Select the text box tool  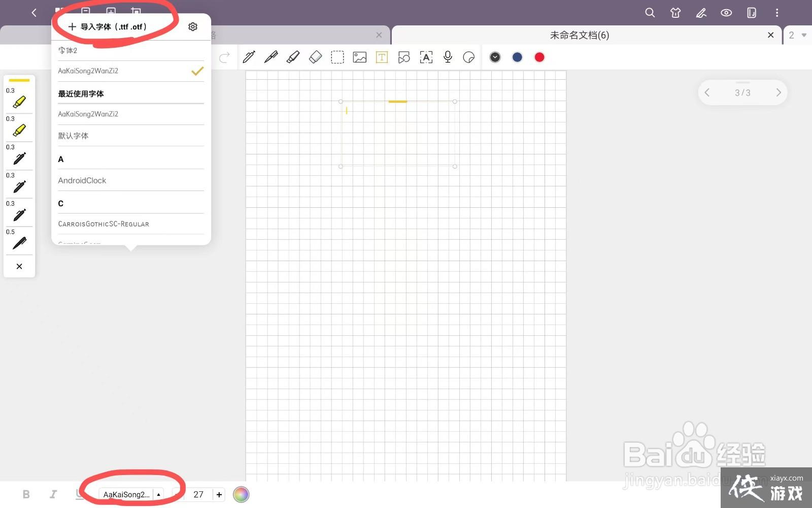coord(382,57)
